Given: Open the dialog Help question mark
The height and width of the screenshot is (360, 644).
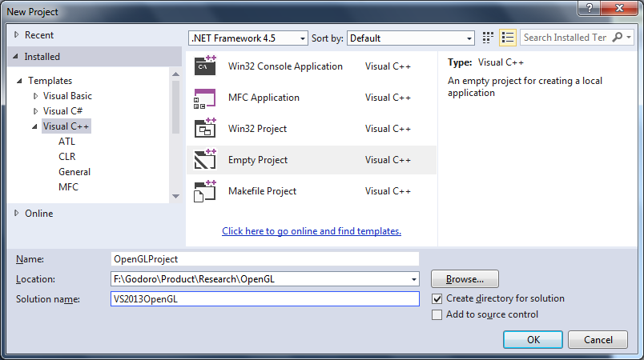Looking at the screenshot, I should click(589, 8).
